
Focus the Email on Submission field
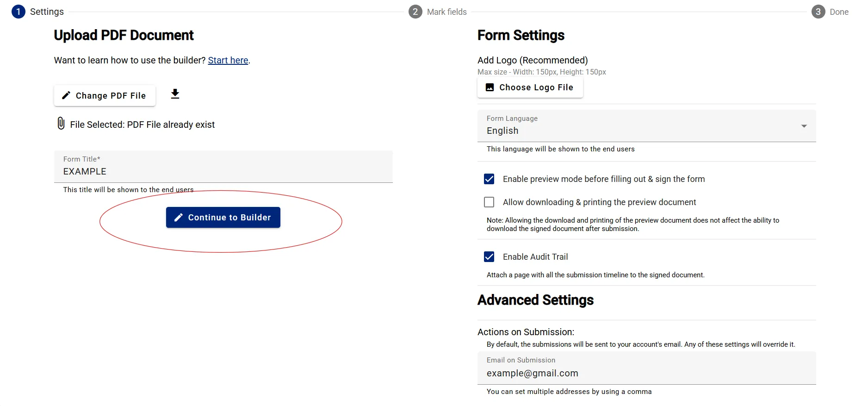646,373
